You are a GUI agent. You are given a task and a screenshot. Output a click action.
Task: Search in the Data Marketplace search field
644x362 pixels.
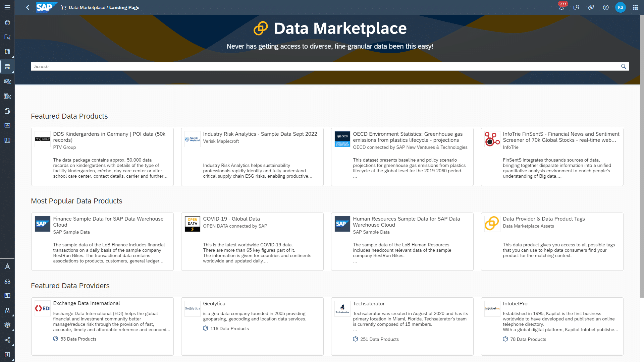[329, 66]
